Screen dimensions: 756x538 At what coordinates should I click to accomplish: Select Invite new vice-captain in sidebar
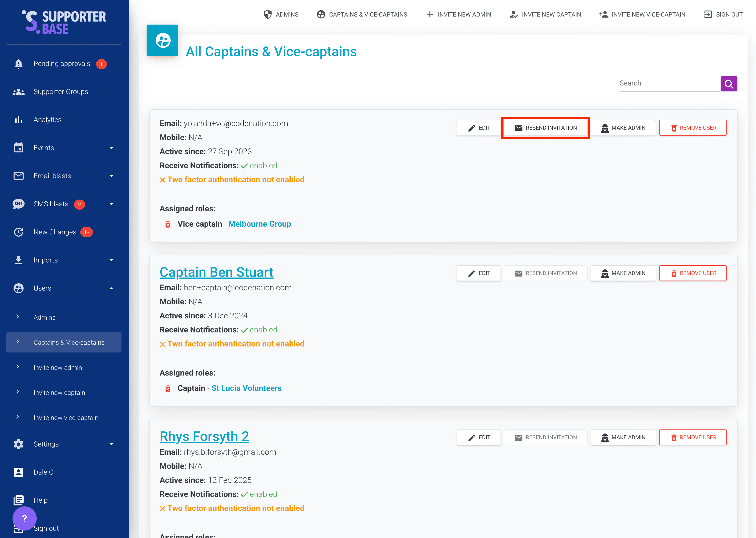[x=66, y=417]
